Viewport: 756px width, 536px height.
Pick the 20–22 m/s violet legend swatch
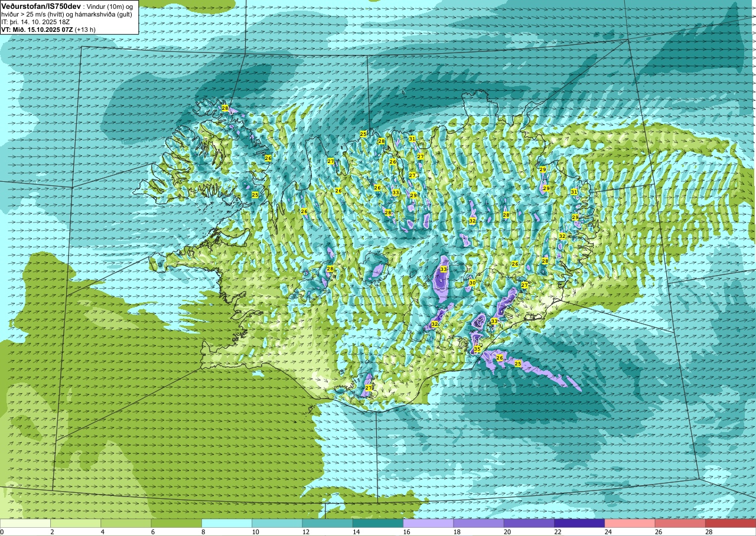pos(529,523)
